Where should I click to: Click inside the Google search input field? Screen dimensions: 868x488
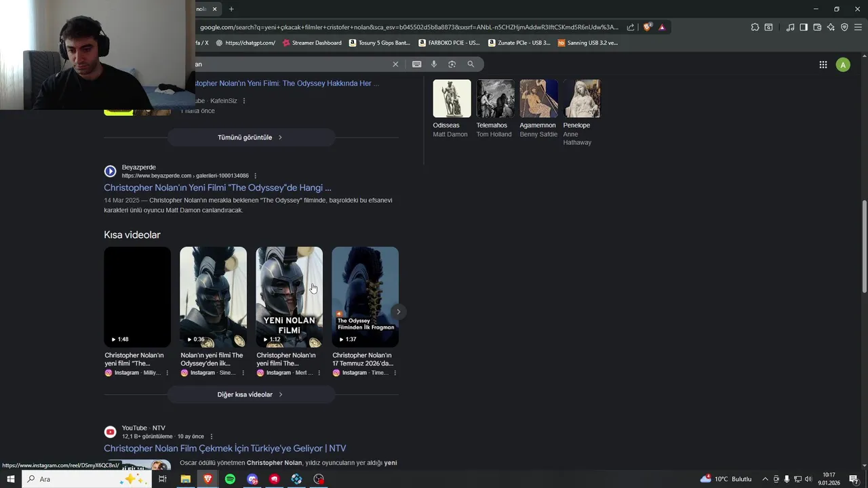[x=292, y=64]
